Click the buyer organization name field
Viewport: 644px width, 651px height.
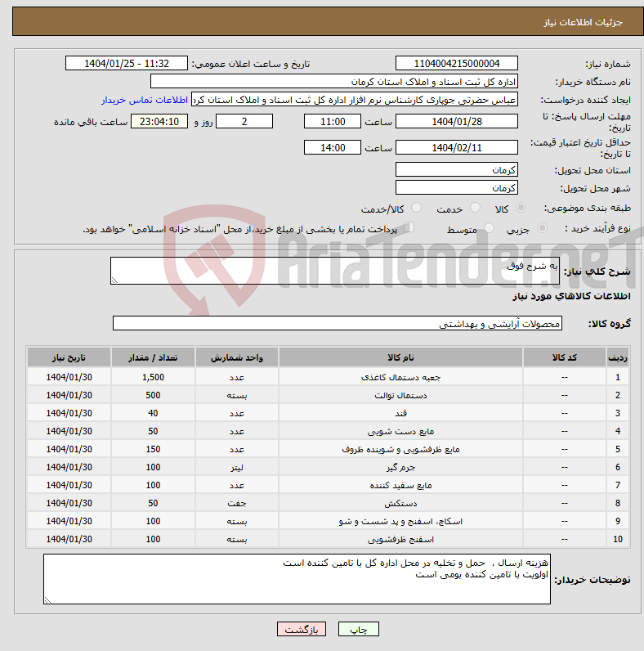(x=334, y=82)
